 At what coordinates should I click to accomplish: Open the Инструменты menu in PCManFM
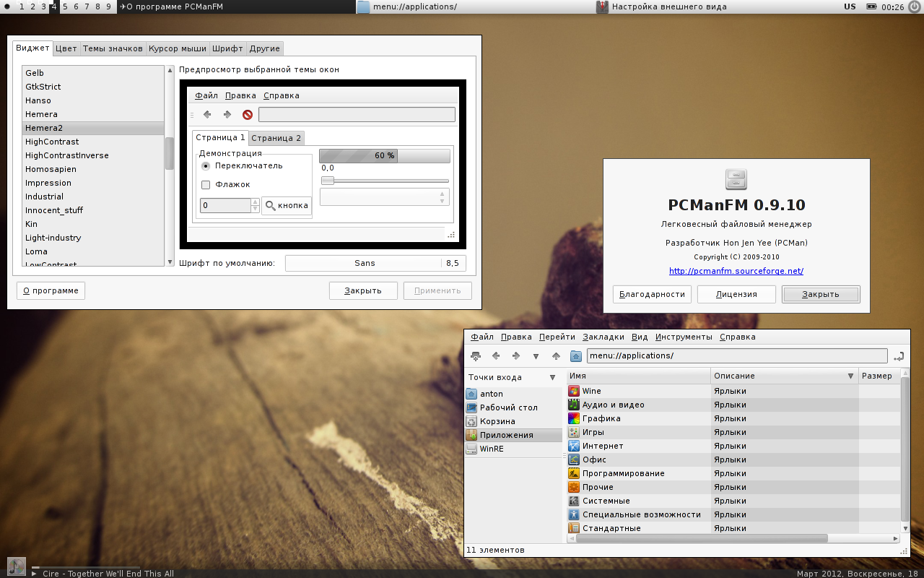click(x=684, y=337)
